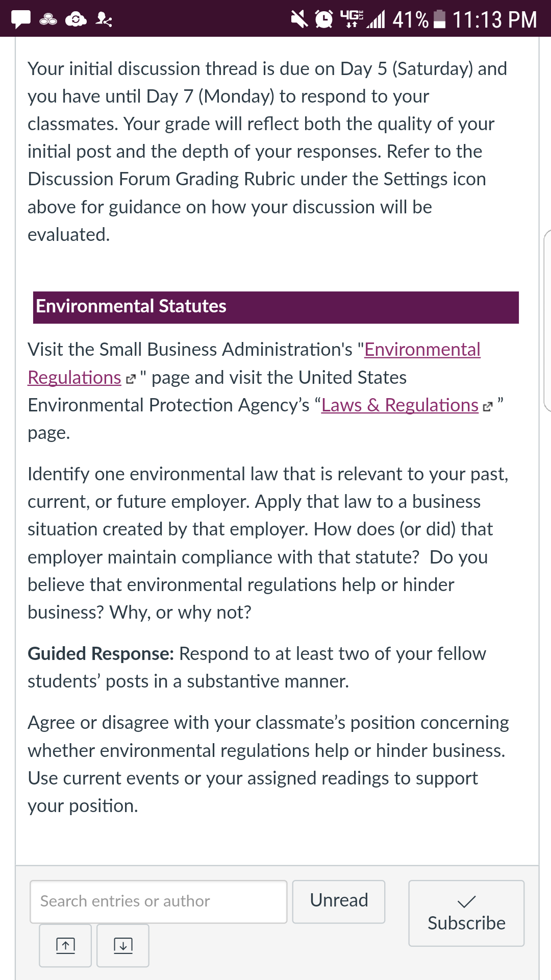551x980 pixels.
Task: Tap the three-circles app notification icon
Action: [48, 19]
